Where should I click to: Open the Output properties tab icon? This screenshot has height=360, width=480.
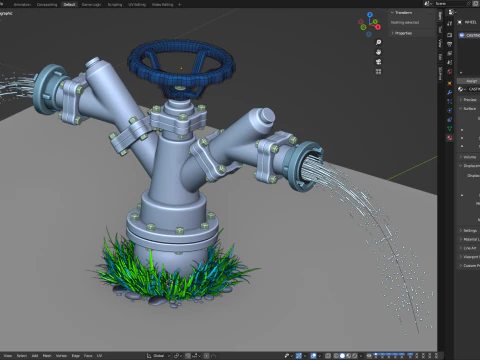450,44
